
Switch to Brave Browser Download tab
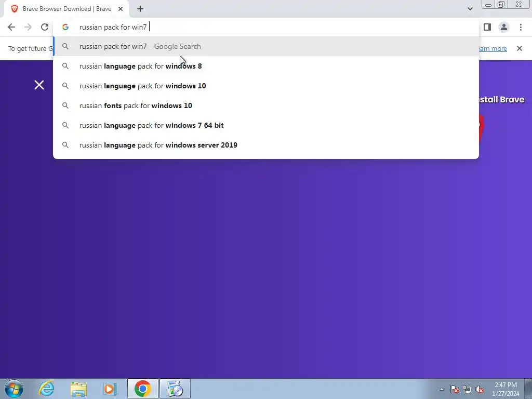(x=67, y=9)
